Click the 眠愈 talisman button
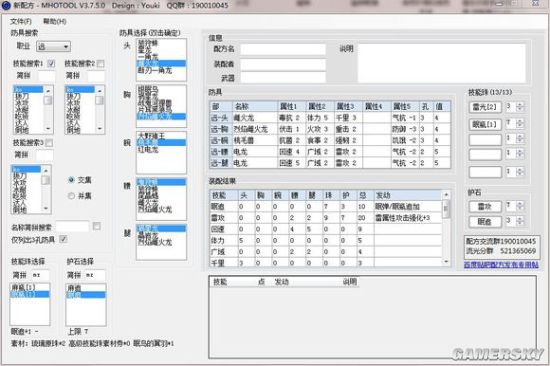 tap(485, 221)
